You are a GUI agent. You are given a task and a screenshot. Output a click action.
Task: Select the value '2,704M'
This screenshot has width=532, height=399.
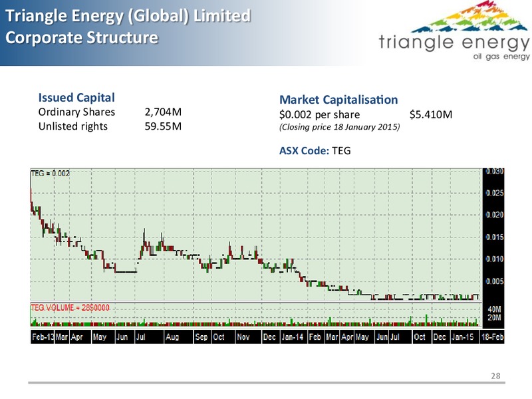[163, 112]
